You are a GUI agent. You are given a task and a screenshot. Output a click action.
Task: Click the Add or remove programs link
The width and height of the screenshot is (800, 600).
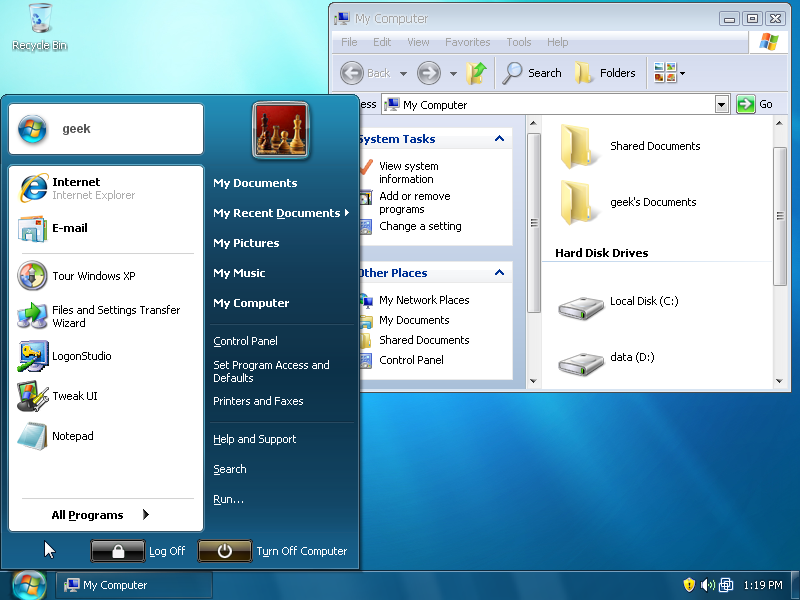[415, 202]
